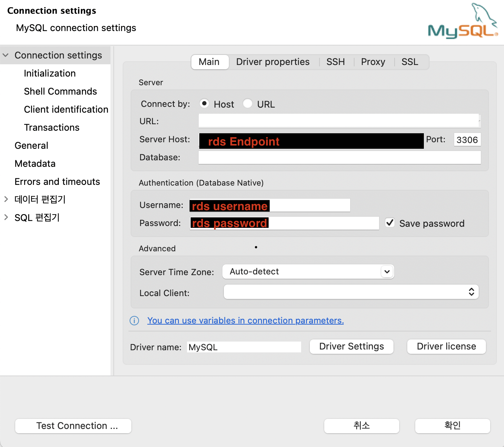Click the Username input field

270,205
